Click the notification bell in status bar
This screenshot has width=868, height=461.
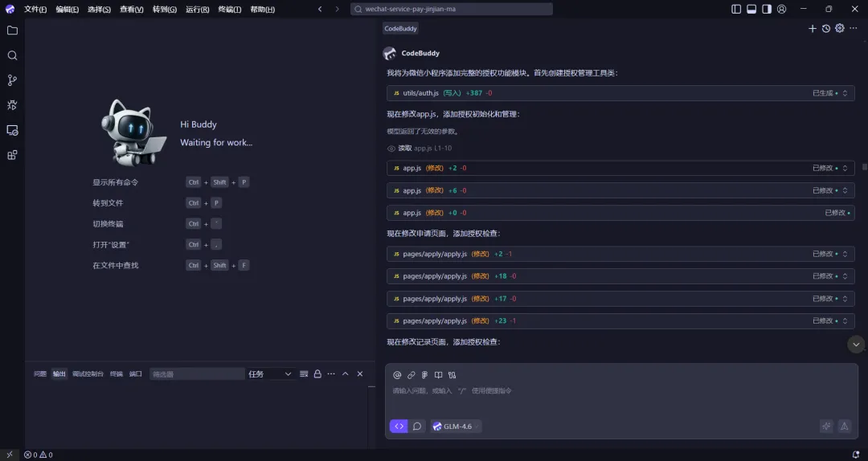pyautogui.click(x=856, y=455)
